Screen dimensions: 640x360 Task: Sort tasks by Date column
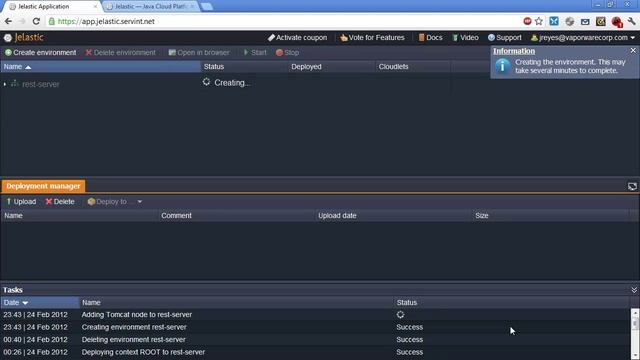pos(40,302)
